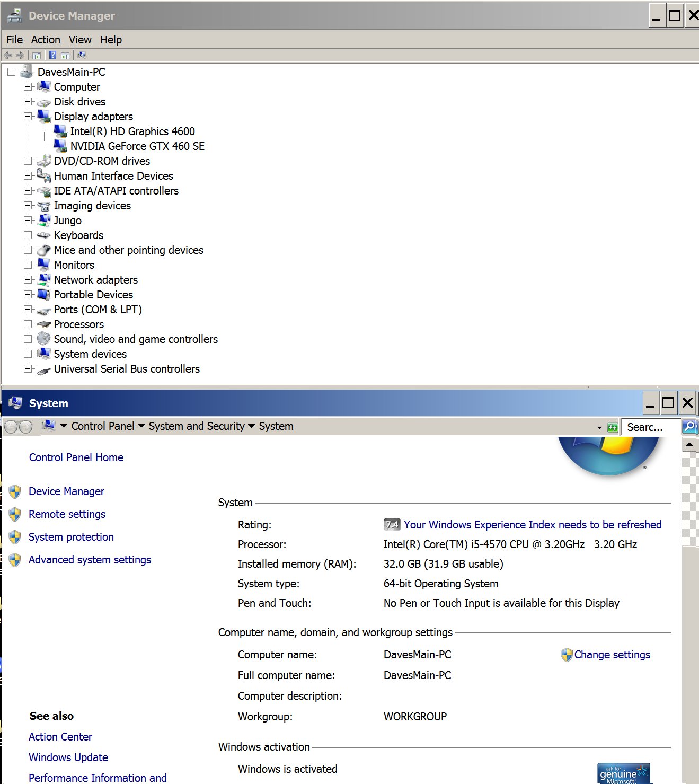Click the Scan for hardware changes toolbar icon
699x784 pixels.
point(81,55)
